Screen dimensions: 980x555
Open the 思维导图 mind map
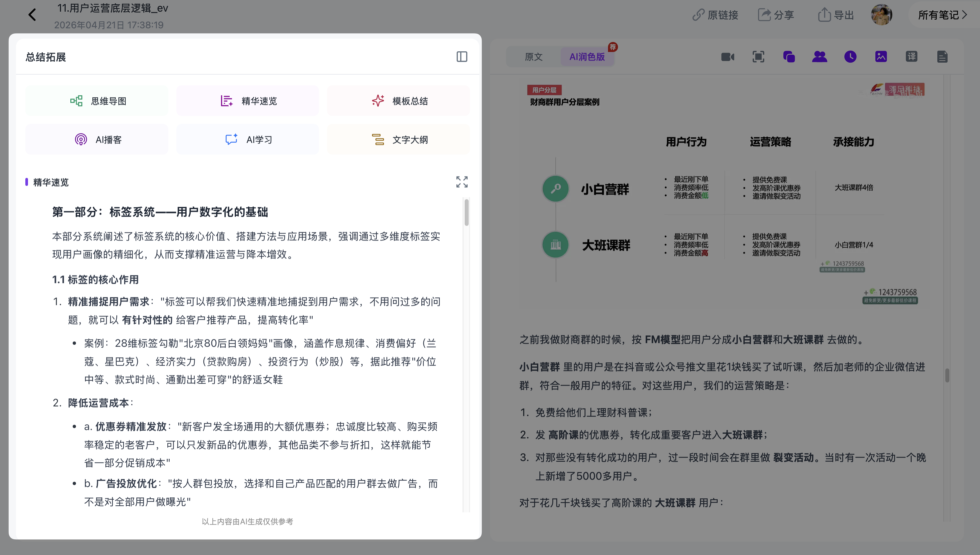97,101
